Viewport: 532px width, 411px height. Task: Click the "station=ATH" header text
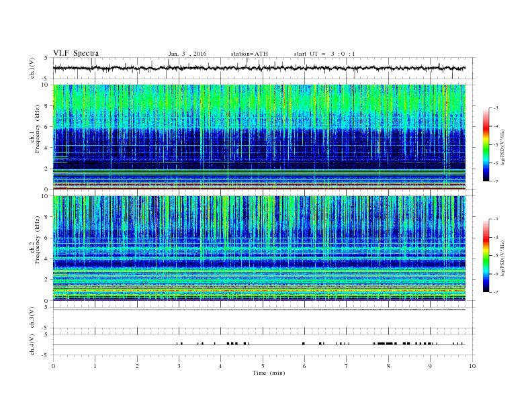tap(249, 54)
